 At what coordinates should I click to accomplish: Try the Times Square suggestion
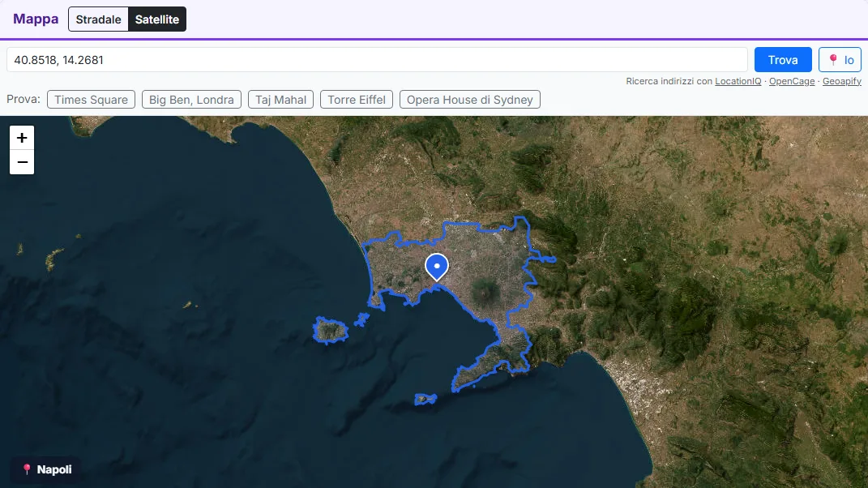pos(91,100)
